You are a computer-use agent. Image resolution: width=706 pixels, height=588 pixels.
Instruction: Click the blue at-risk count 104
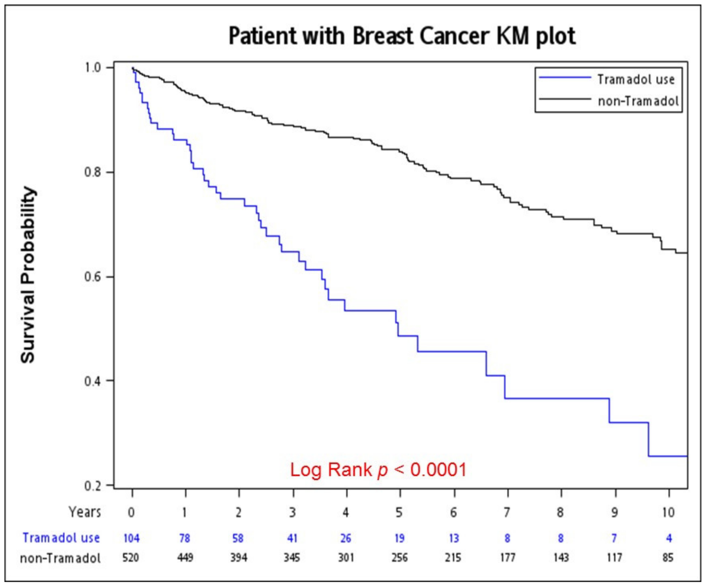click(131, 538)
